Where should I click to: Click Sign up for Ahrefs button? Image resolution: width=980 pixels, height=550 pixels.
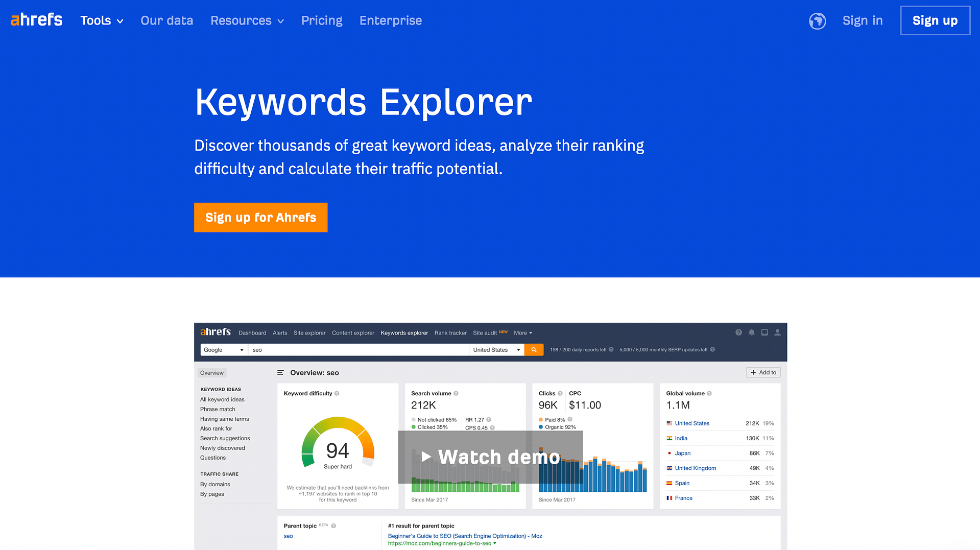click(260, 218)
